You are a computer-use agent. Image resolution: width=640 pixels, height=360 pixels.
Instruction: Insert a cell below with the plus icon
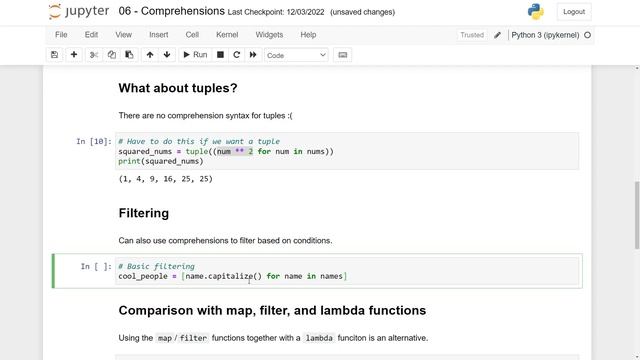coord(74,55)
